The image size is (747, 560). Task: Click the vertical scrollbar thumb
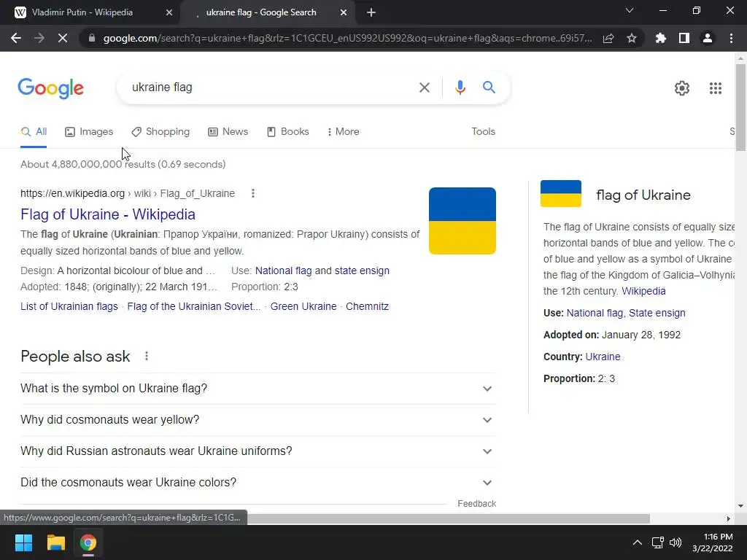point(740,107)
